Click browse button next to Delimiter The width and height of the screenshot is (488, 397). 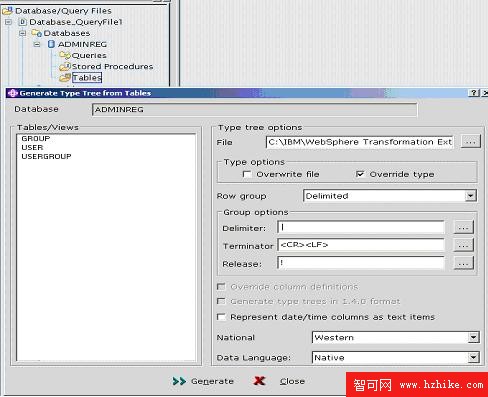click(464, 228)
